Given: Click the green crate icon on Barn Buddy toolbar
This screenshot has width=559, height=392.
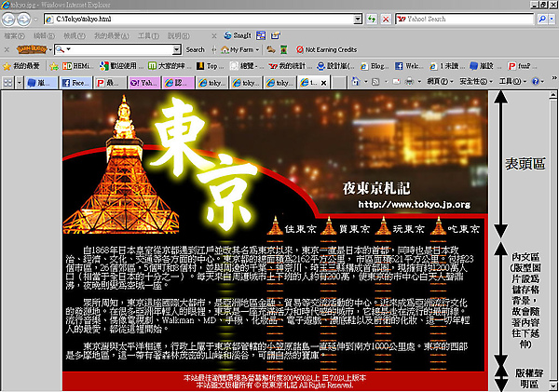Looking at the screenshot, I should coord(283,49).
